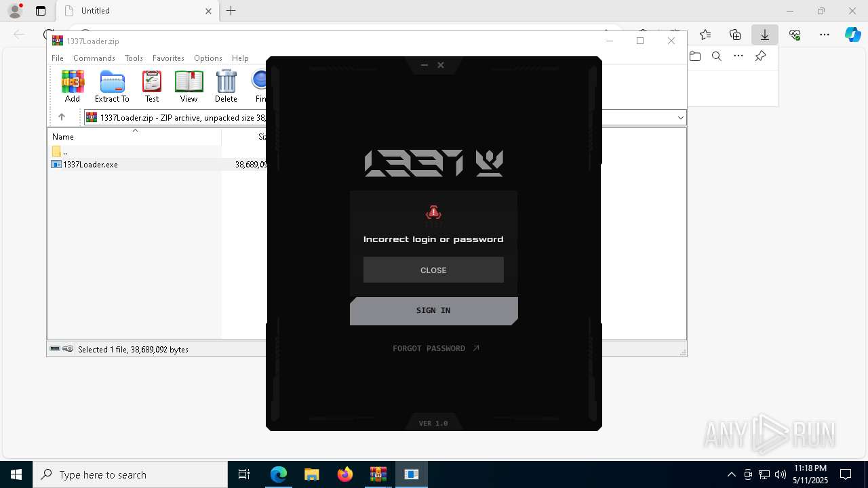868x488 pixels.
Task: Click the Extract To toolbar icon
Action: (x=112, y=85)
